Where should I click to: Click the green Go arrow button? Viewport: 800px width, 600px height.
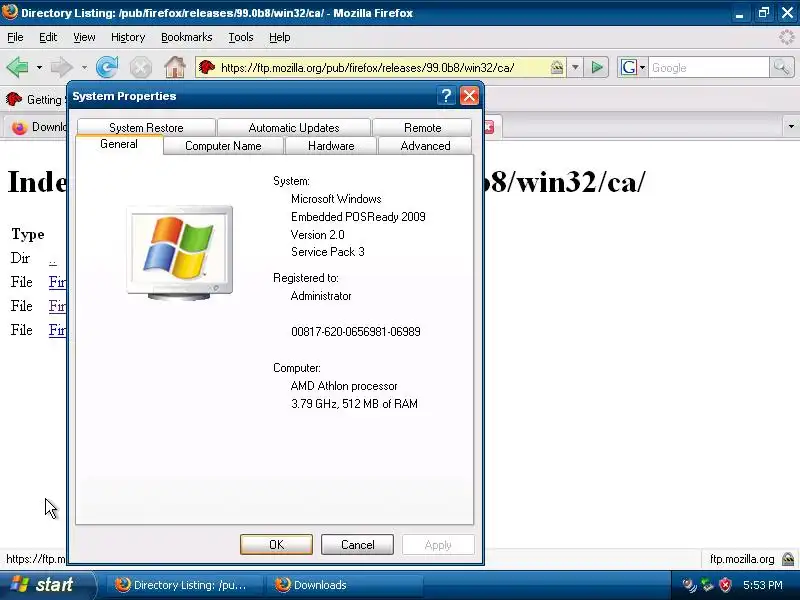597,67
